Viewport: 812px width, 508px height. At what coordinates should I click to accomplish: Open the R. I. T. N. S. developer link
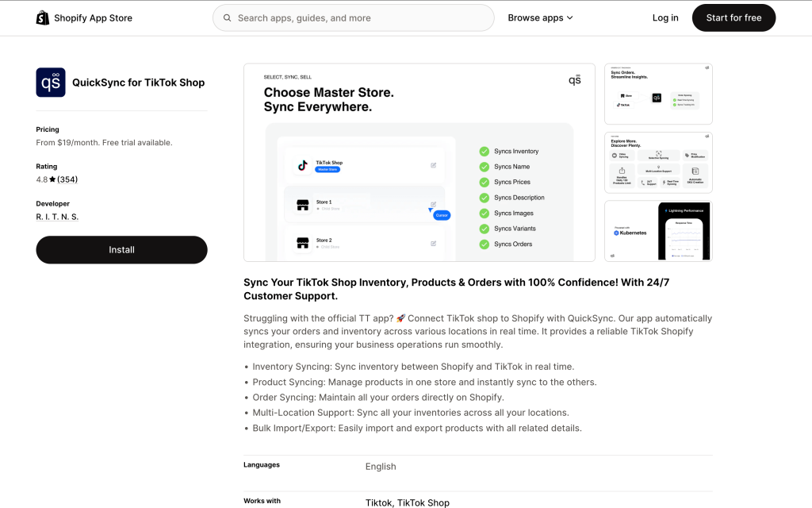[x=57, y=217]
